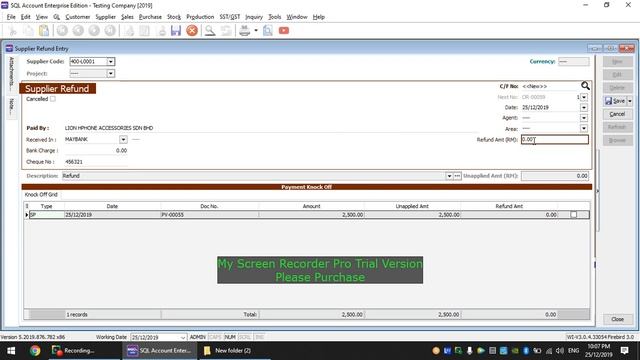Click the ellipsis button beside Description
The height and width of the screenshot is (360, 640).
tap(457, 176)
